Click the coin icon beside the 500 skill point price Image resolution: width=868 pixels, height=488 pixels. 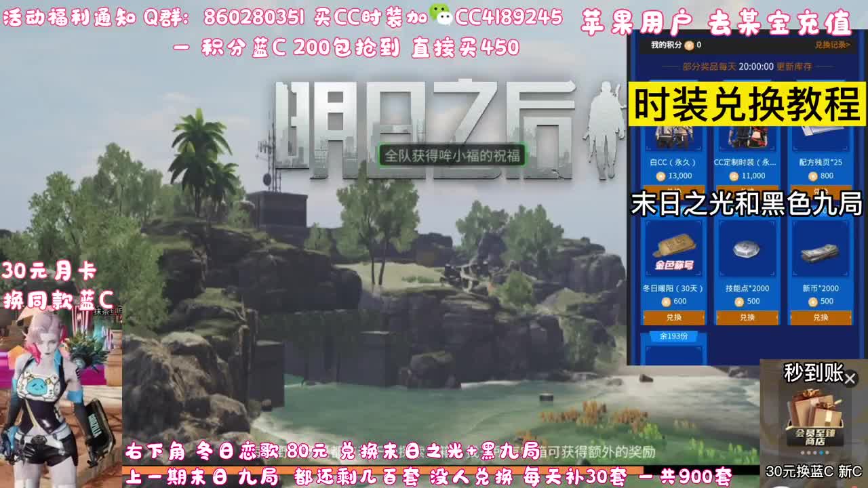pyautogui.click(x=738, y=301)
